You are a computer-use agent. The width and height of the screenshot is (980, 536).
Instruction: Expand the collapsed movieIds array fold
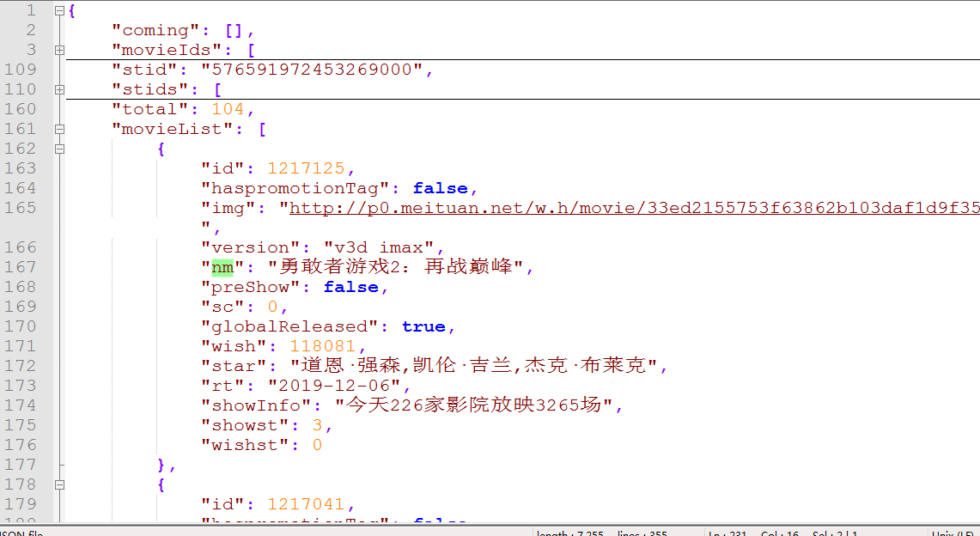click(x=58, y=50)
